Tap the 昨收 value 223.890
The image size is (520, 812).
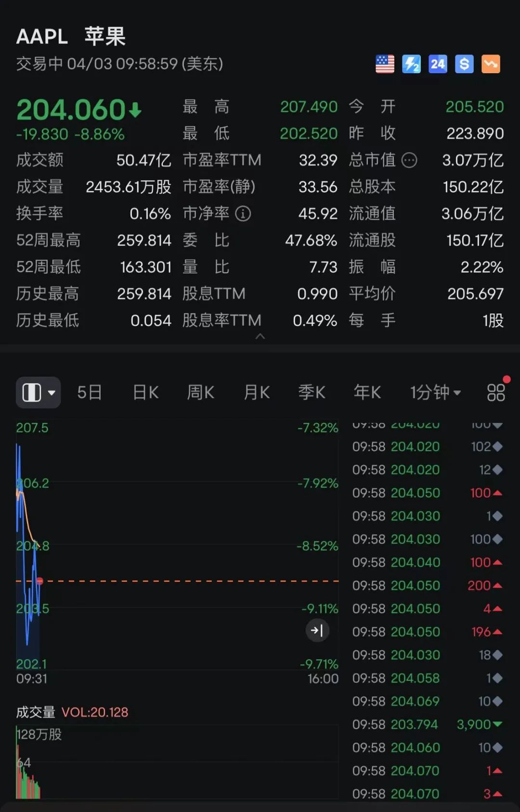[475, 133]
